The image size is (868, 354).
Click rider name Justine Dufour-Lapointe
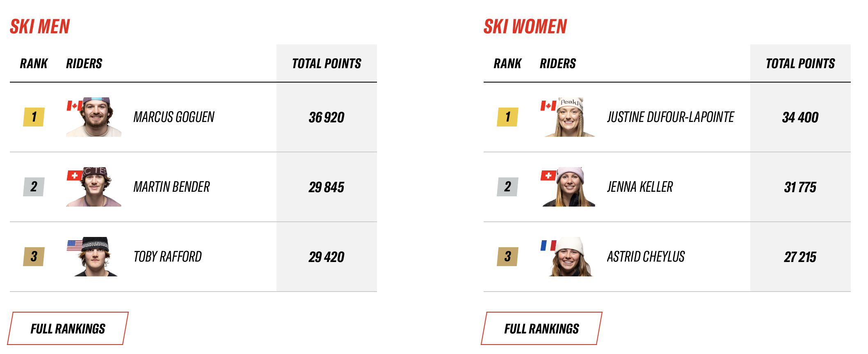click(670, 117)
